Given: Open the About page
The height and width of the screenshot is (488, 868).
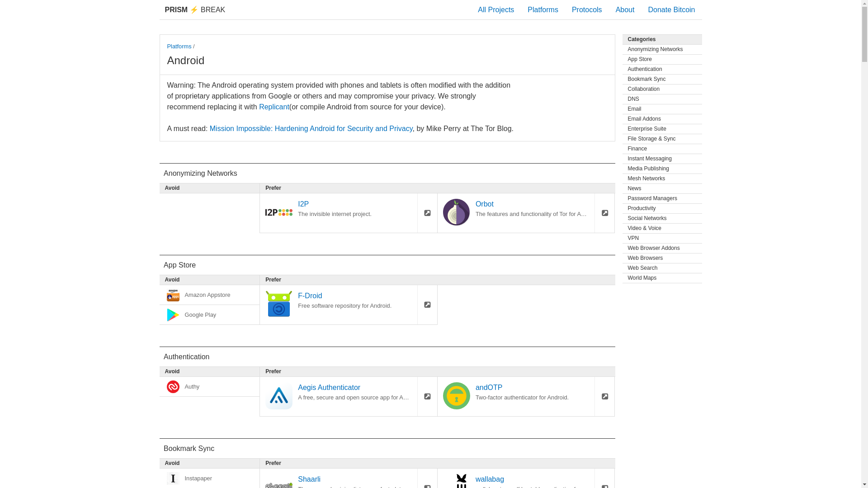Looking at the screenshot, I should click(624, 9).
